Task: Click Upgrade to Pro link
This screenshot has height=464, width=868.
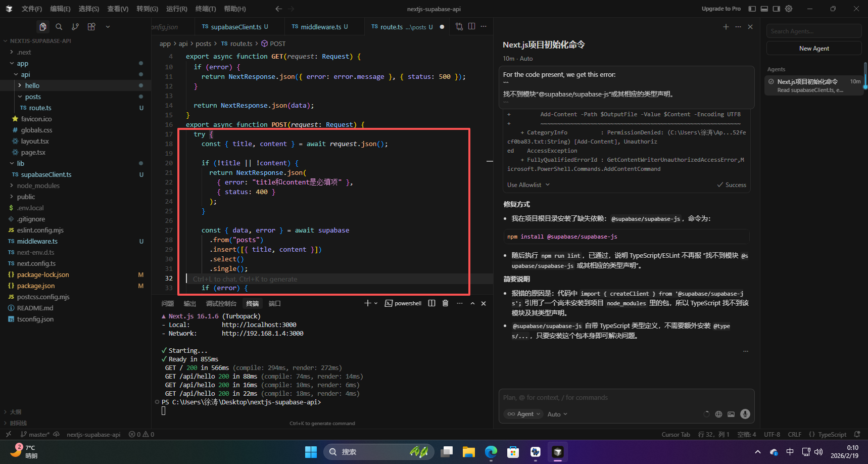Action: (721, 9)
